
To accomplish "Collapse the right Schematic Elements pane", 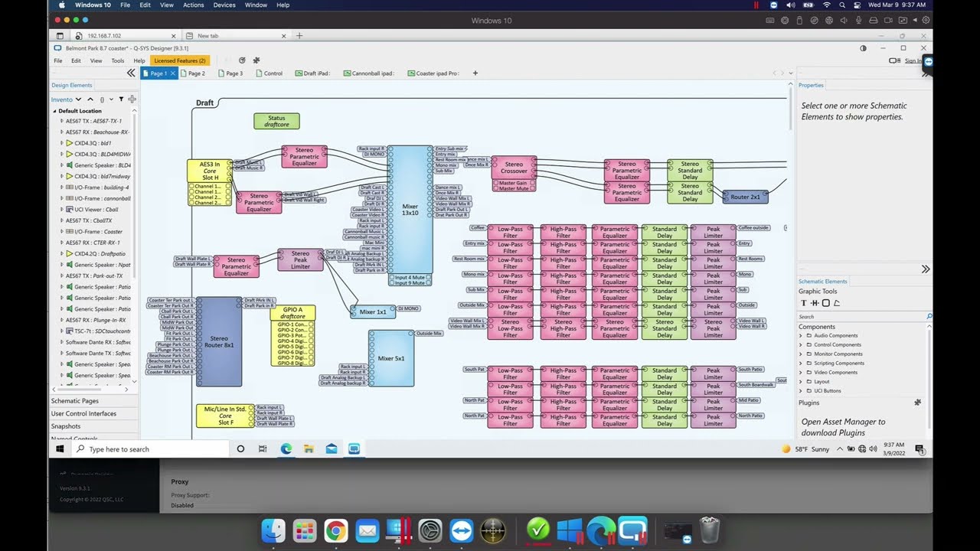I will click(925, 269).
